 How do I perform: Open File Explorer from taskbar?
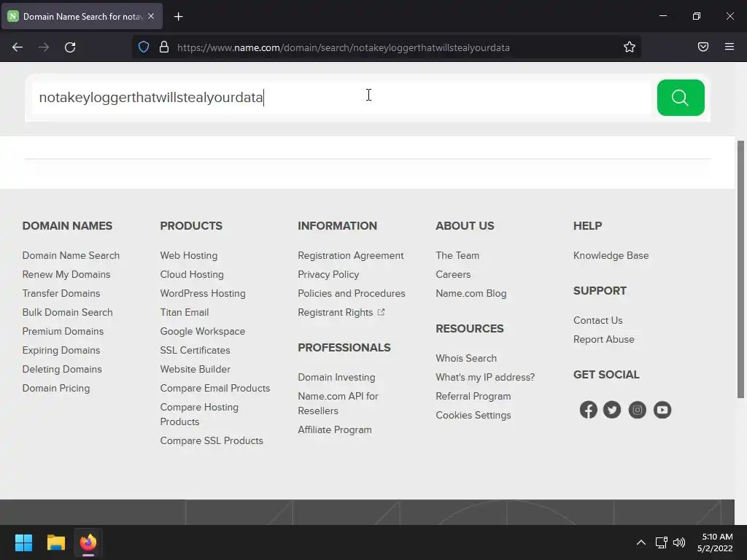pos(55,542)
